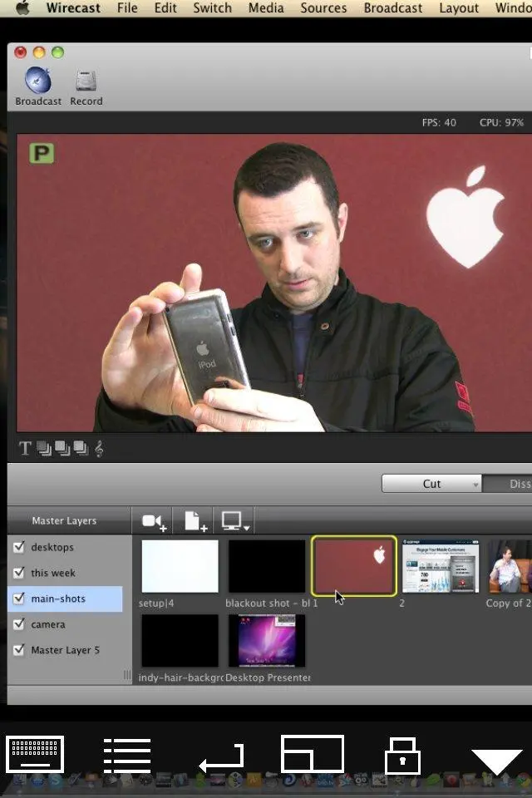Screen dimensions: 532x798
Task: Select the camera master layer row
Action: tap(65, 624)
